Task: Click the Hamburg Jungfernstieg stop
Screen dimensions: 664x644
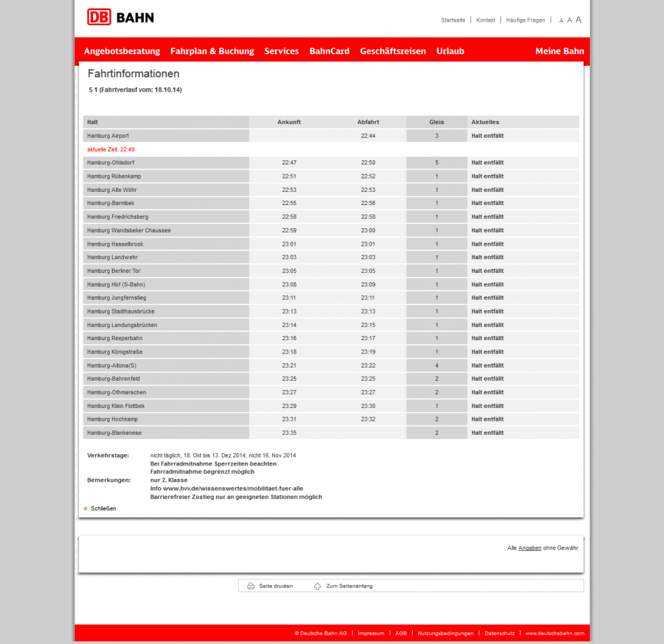Action: pos(116,298)
